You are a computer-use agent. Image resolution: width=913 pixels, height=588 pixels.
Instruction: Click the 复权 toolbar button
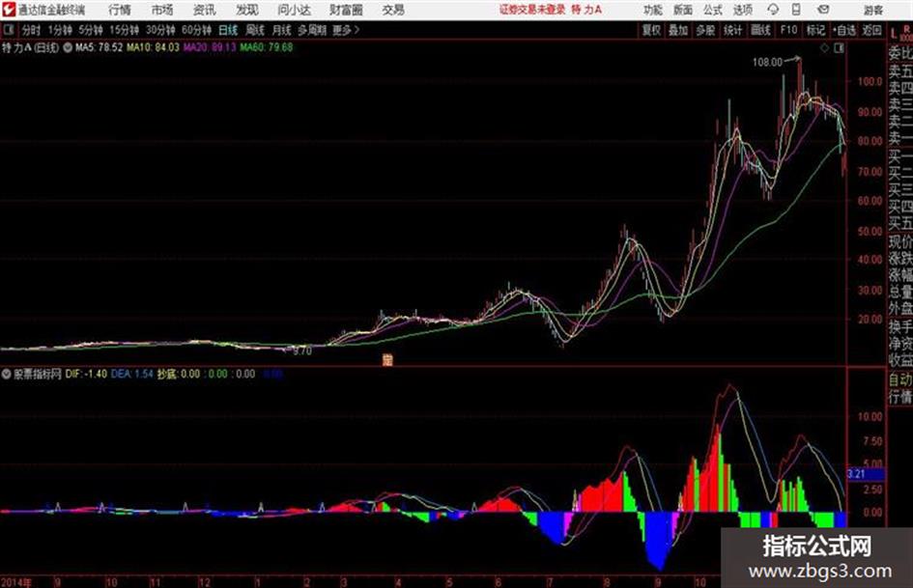pos(651,30)
